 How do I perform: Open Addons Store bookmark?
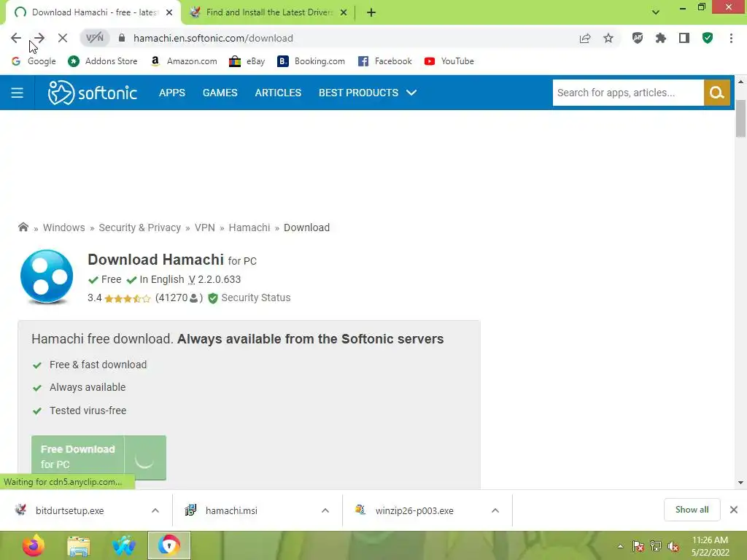pyautogui.click(x=102, y=61)
